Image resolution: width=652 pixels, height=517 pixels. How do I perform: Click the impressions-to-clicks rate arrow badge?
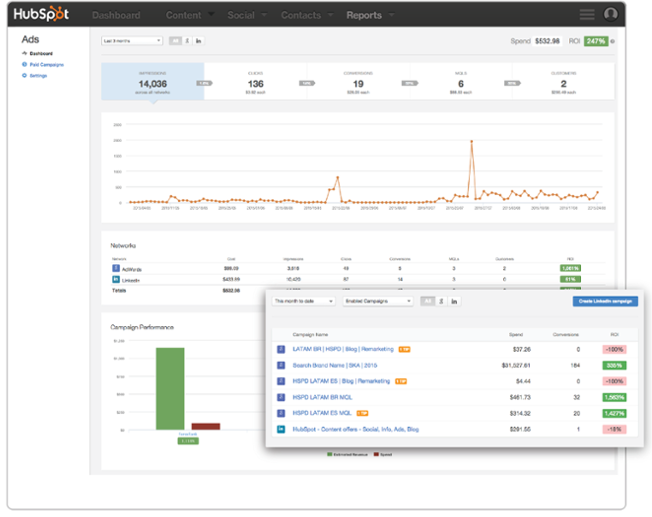pos(204,83)
